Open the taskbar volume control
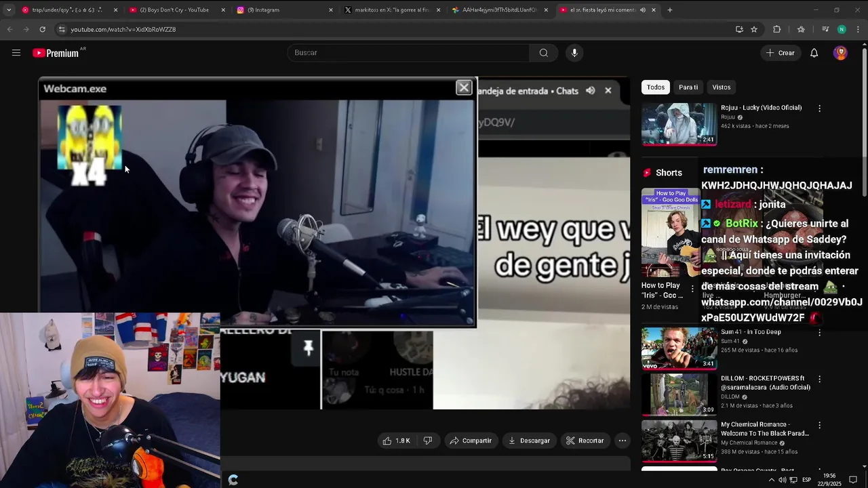Image resolution: width=868 pixels, height=488 pixels. (782, 480)
